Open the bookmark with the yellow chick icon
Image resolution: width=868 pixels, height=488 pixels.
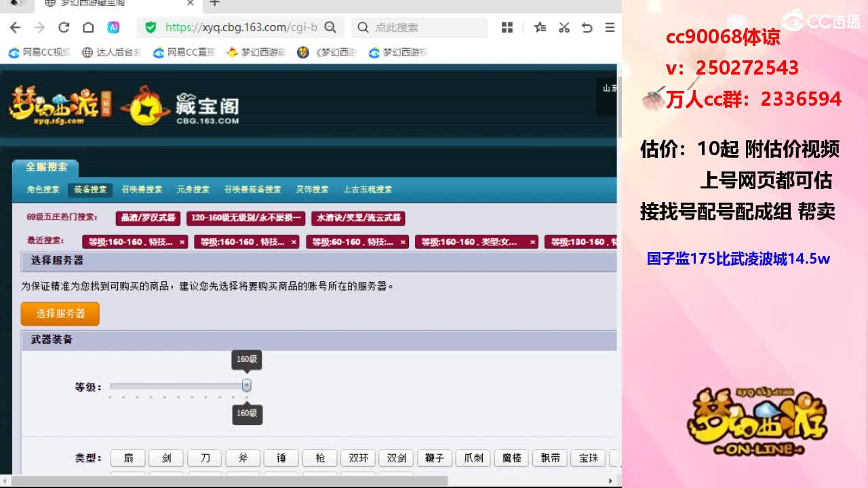[256, 52]
